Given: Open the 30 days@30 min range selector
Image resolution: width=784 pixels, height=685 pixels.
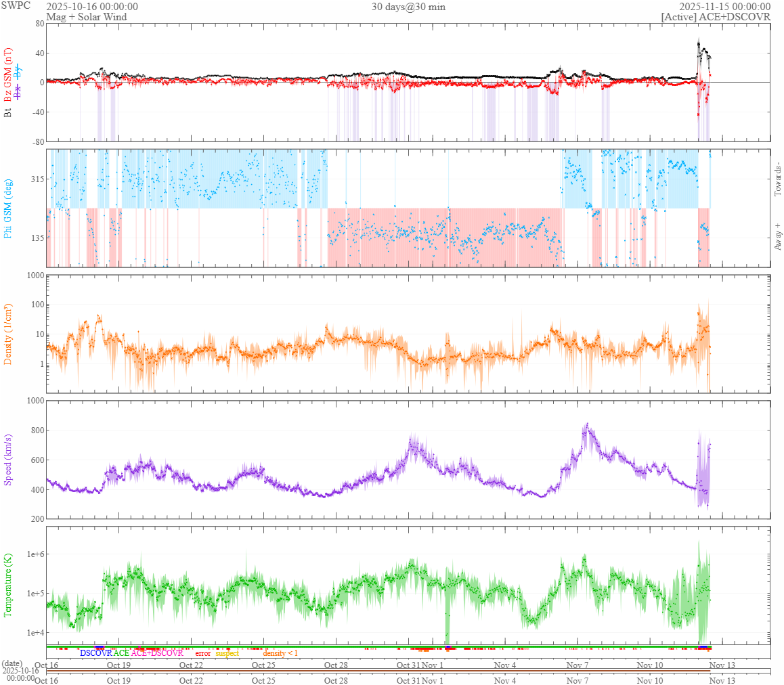Looking at the screenshot, I should pyautogui.click(x=408, y=7).
